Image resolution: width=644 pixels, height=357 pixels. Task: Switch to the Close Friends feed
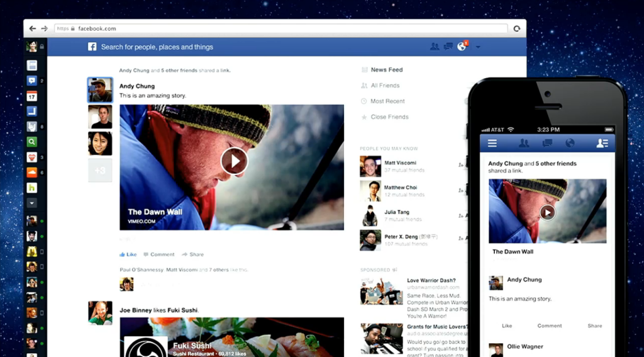pos(389,117)
